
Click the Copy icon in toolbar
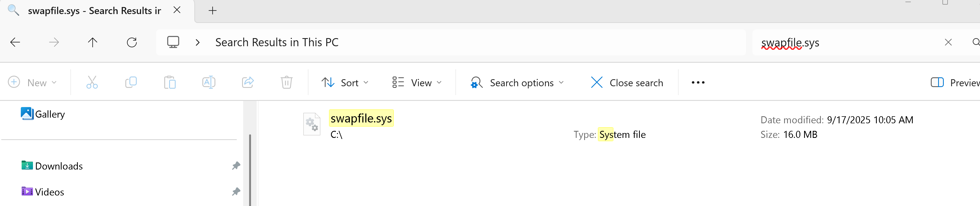click(x=131, y=82)
